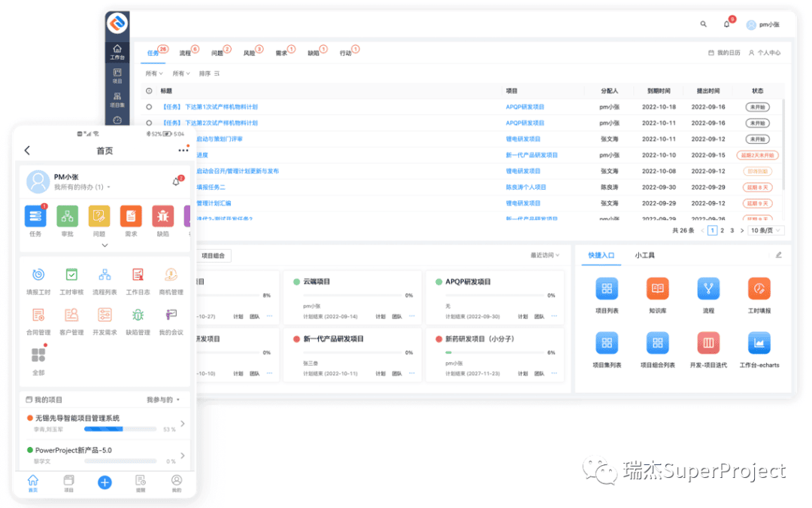Expand the first 所有 filter dropdown
The image size is (812, 508).
pyautogui.click(x=154, y=74)
